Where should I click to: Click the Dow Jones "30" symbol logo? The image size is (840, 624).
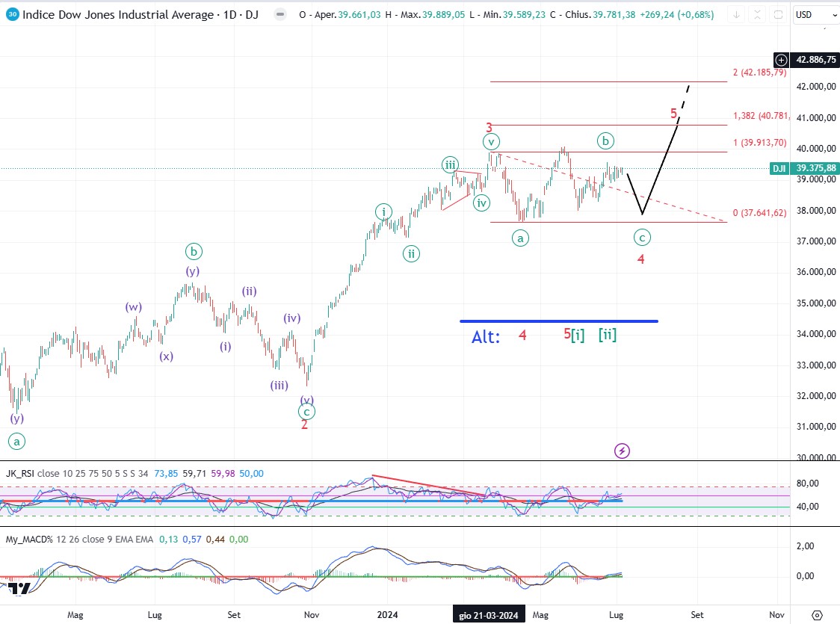point(12,14)
